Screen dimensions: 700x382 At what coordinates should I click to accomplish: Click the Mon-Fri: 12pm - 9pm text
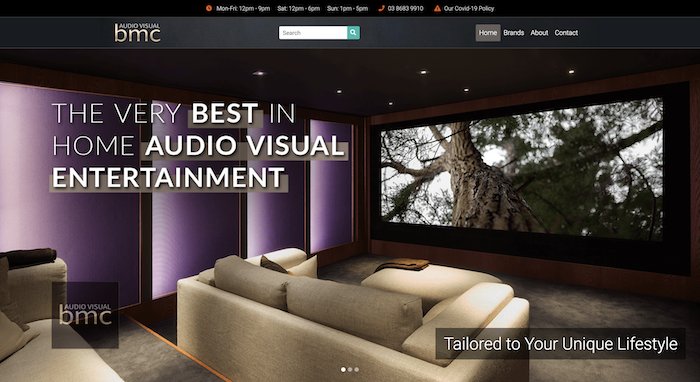243,8
